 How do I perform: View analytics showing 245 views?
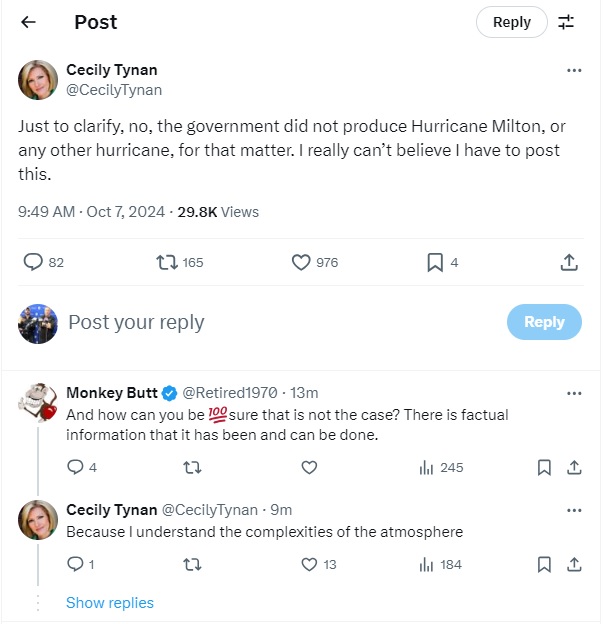coord(441,467)
